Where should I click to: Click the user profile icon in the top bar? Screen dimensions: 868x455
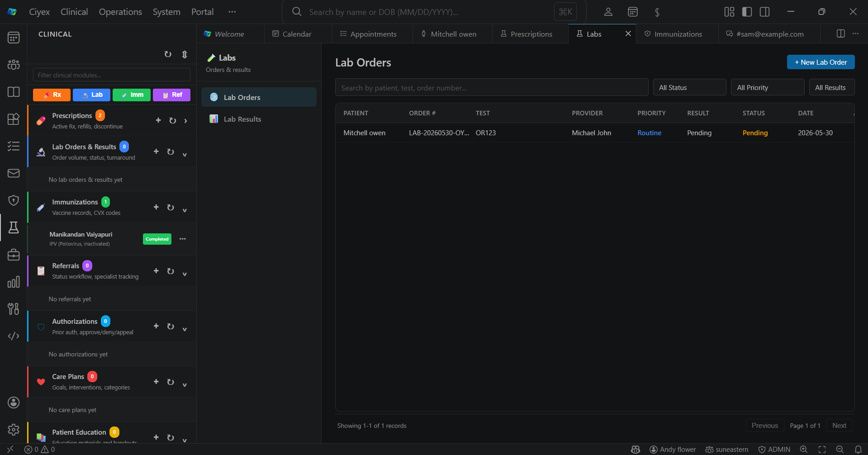click(608, 12)
